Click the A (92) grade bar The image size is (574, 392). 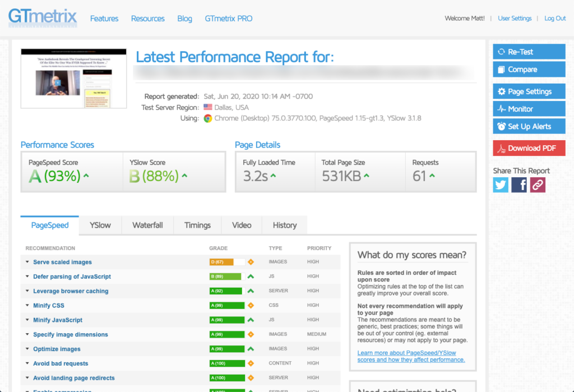(227, 291)
